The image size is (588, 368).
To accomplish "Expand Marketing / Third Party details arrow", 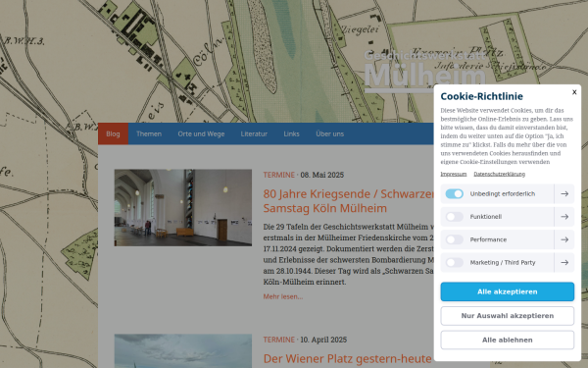I will pos(564,262).
